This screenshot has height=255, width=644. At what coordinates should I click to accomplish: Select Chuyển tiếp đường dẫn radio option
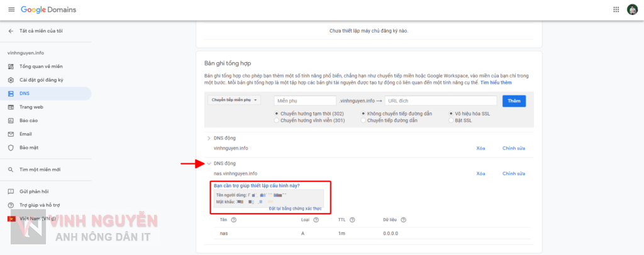pos(364,120)
